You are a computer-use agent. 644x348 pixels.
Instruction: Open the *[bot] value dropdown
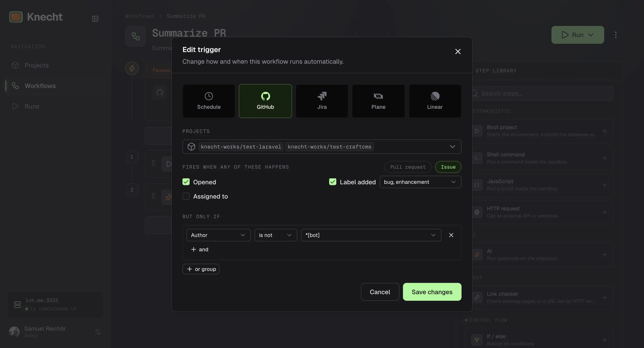pyautogui.click(x=371, y=235)
